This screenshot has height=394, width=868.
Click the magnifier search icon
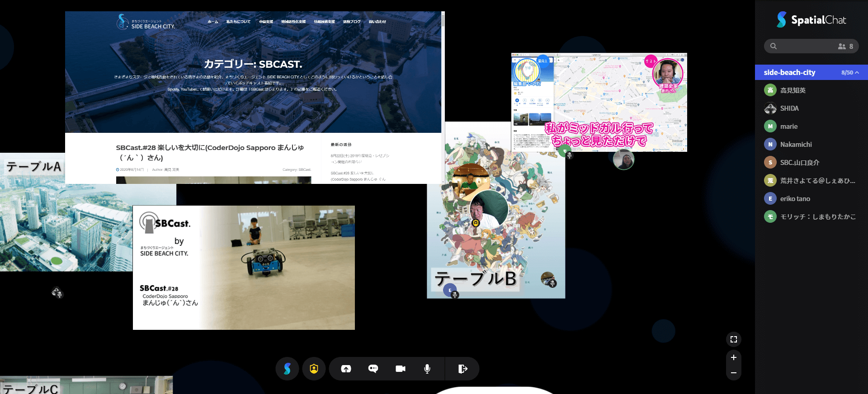pos(774,46)
